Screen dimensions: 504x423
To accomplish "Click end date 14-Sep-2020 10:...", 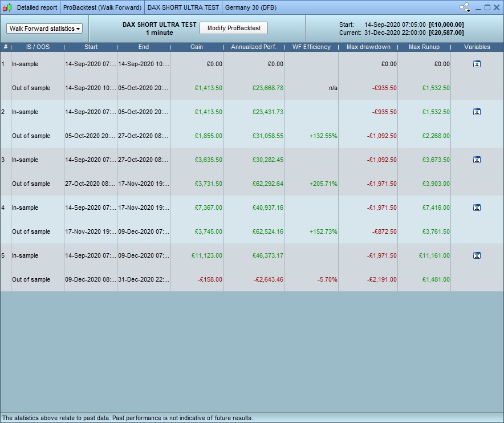I will pyautogui.click(x=143, y=64).
